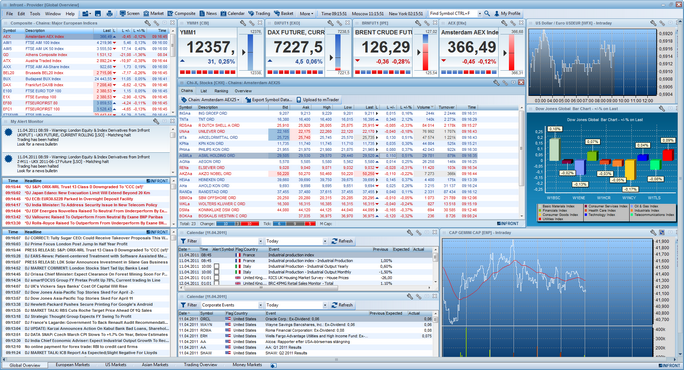The width and height of the screenshot is (684, 370).
Task: Open Chain: Amsterdam AEX25 dropdown
Action: click(210, 100)
